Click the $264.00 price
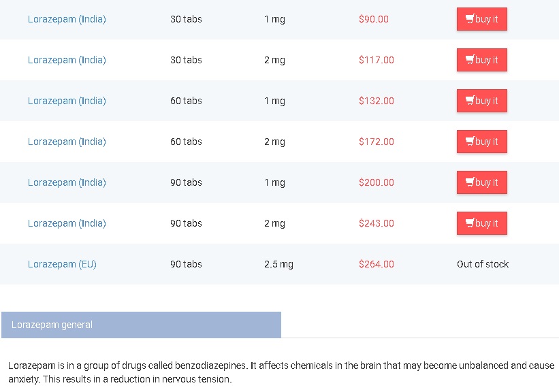 (377, 264)
